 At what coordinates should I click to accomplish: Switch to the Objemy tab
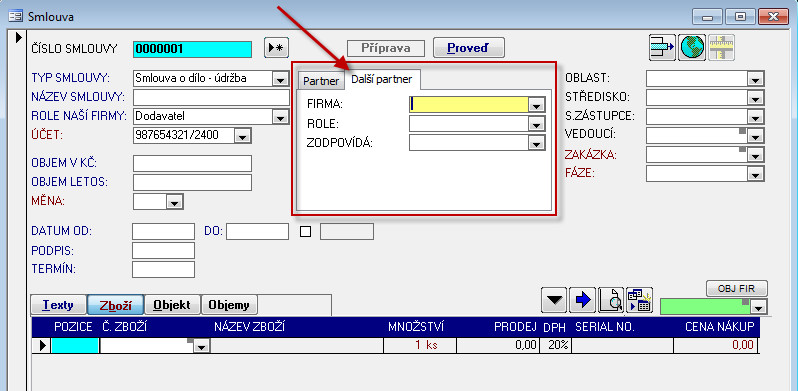(229, 305)
